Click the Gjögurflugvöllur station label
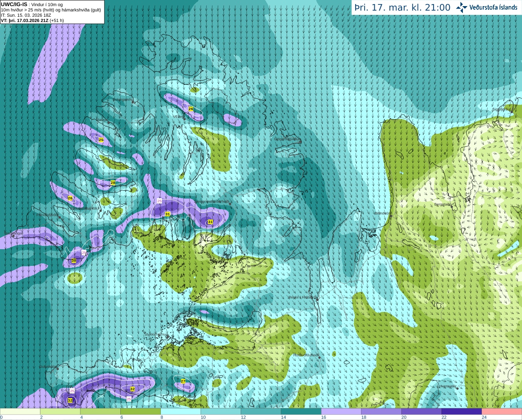 click(288, 139)
